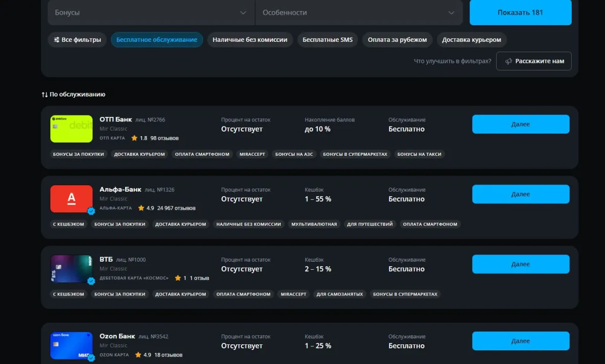Open the Ozon Банк title link
The image size is (605, 364).
[117, 336]
